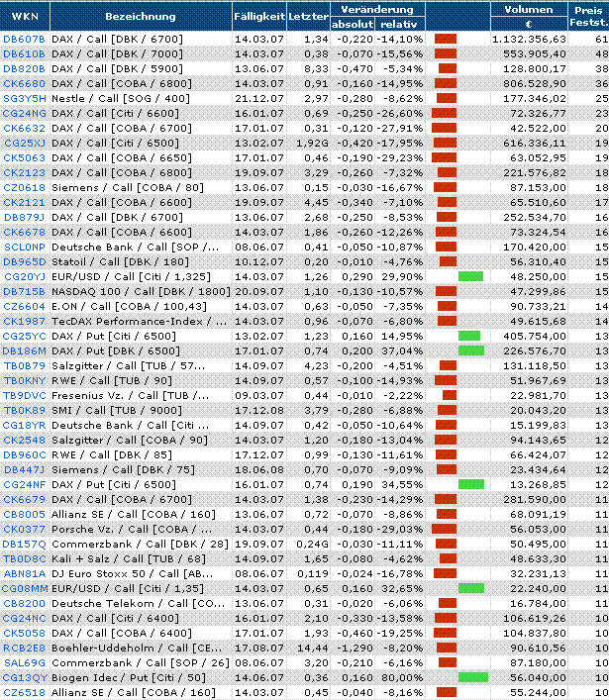Open the DB965D Statoil warrant link
The height and width of the screenshot is (700, 609).
pyautogui.click(x=25, y=262)
